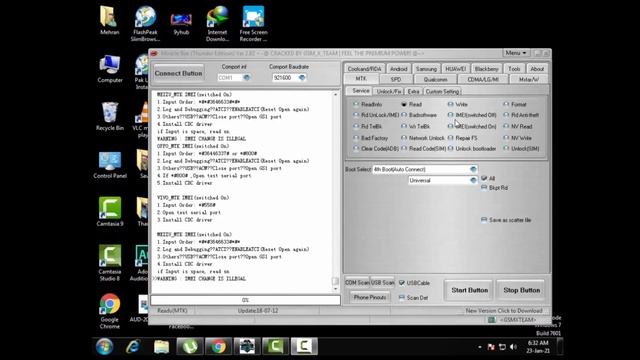Switch to the green Camtasia taskbar icon
The height and width of the screenshot is (360, 640).
coord(276,347)
